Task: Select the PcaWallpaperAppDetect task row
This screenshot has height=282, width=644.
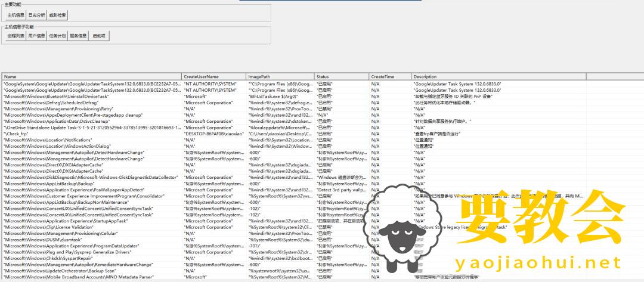Action: [294, 190]
